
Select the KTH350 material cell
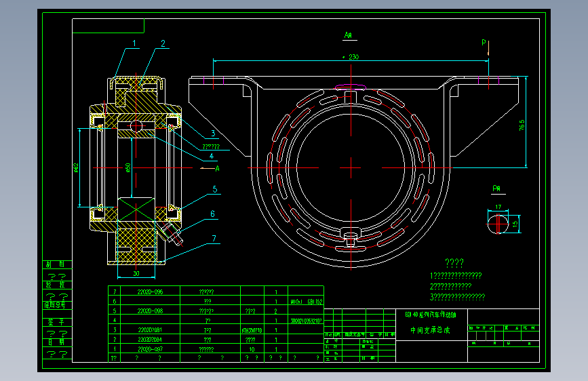252,330
